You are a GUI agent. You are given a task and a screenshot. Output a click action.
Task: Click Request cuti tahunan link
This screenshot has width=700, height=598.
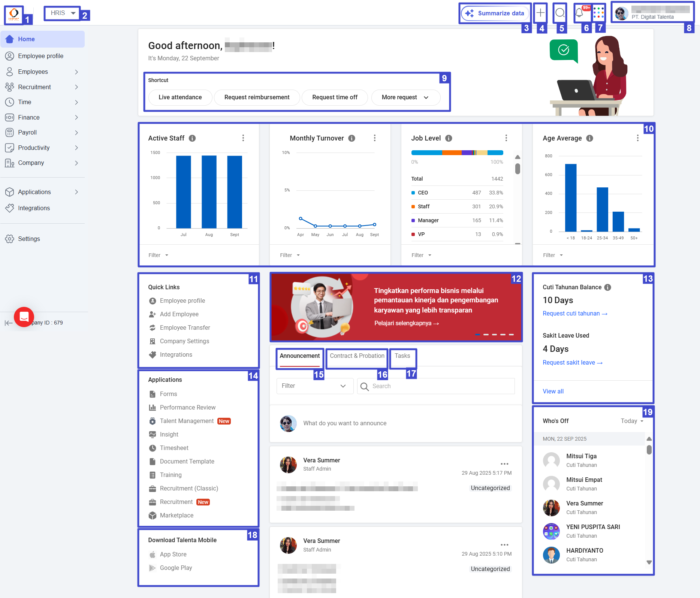pyautogui.click(x=574, y=314)
